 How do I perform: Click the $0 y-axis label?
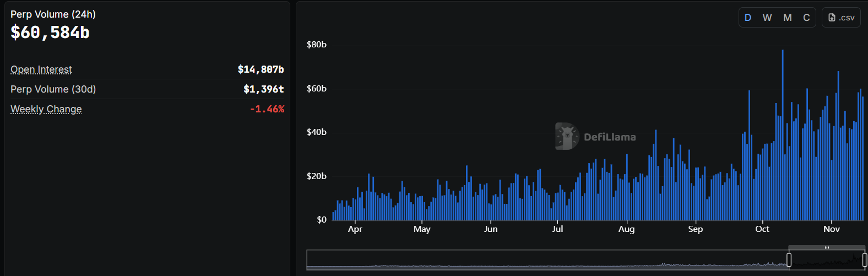(x=322, y=220)
